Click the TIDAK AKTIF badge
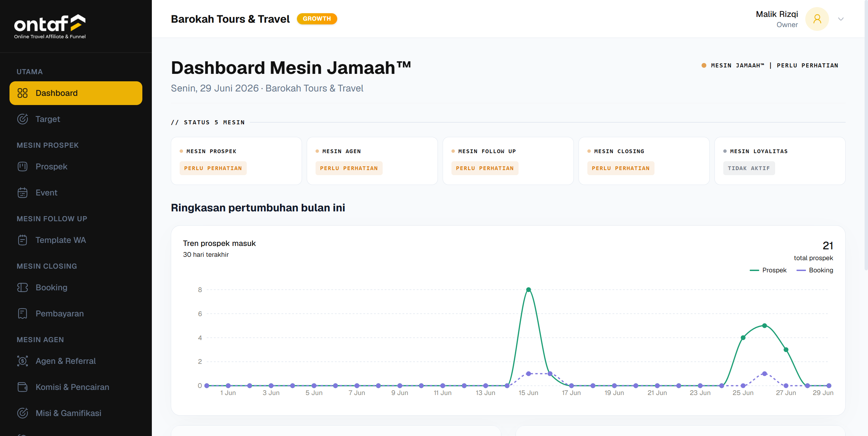This screenshot has height=436, width=868. click(x=749, y=168)
